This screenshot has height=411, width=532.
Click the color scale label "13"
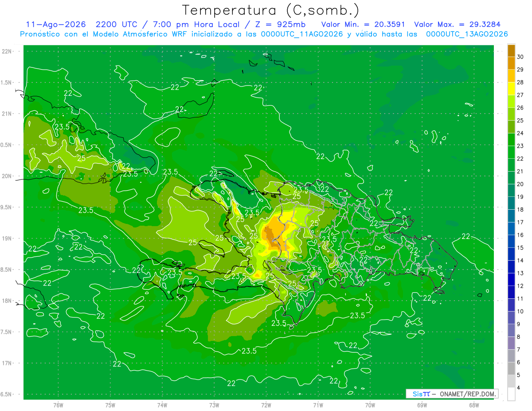coord(520,273)
